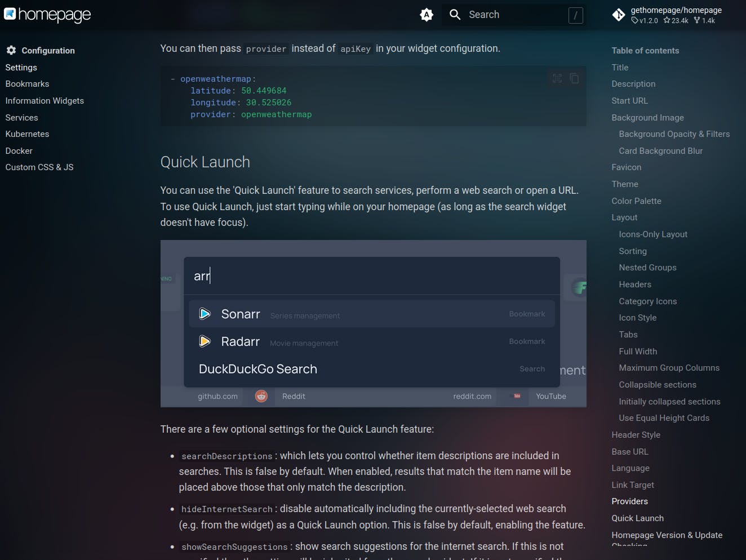Click the GitHub repository diamond icon
Image resolution: width=746 pixels, height=560 pixels.
[619, 15]
